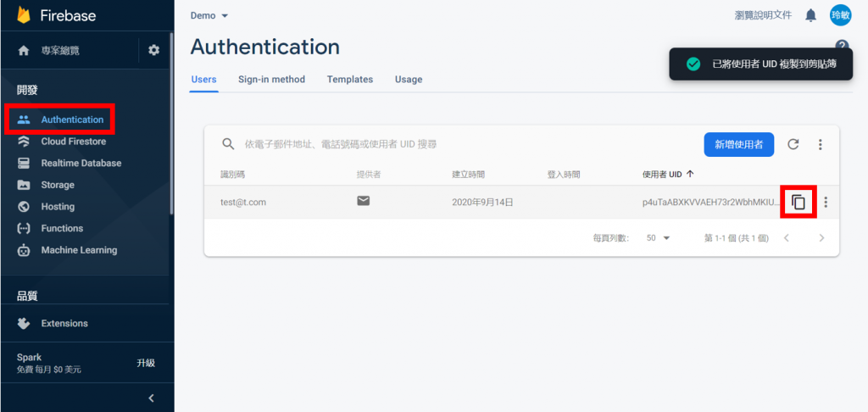Go to previous page of users
Screen dimensions: 868x412
point(786,238)
